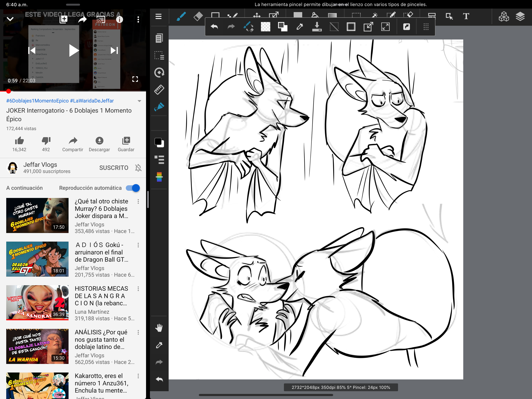The height and width of the screenshot is (399, 532).
Task: Open the Text tool
Action: (x=466, y=16)
